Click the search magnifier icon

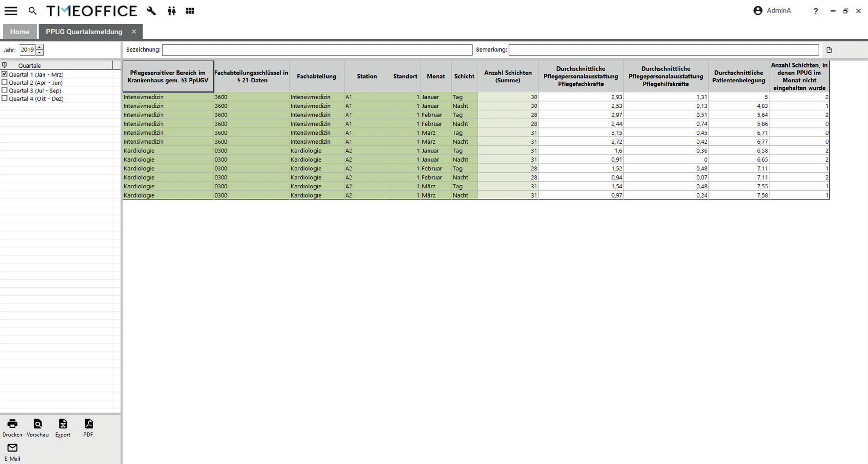32,11
